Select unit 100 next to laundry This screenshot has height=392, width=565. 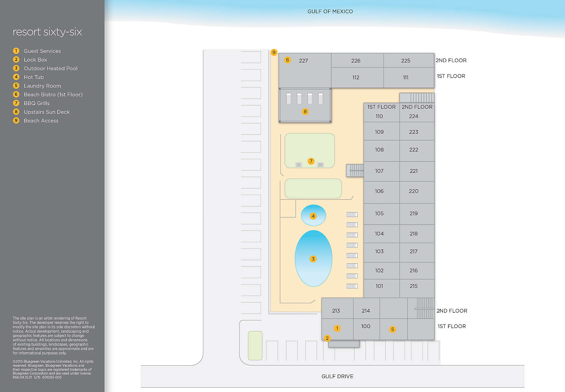click(366, 326)
